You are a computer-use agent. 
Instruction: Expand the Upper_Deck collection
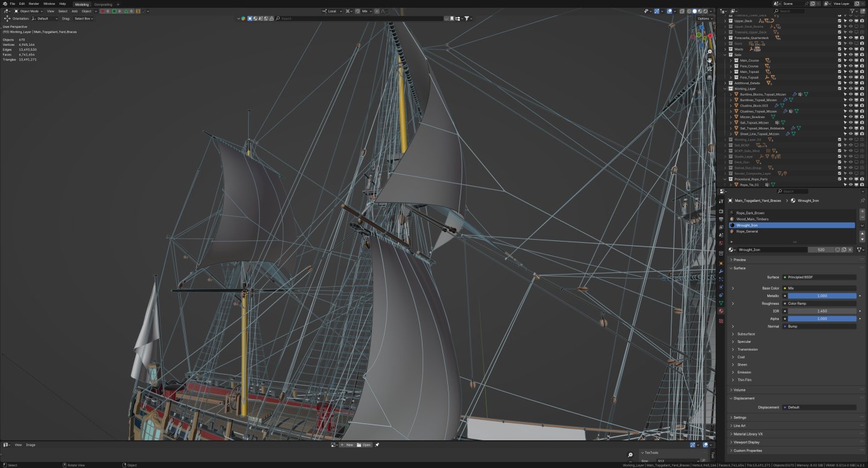point(725,21)
